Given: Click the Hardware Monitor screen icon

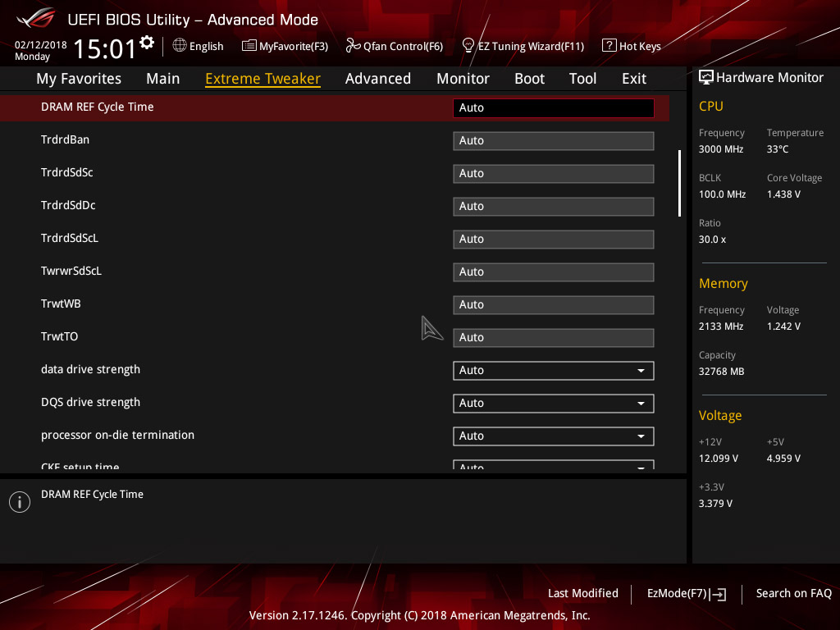Looking at the screenshot, I should click(x=706, y=77).
